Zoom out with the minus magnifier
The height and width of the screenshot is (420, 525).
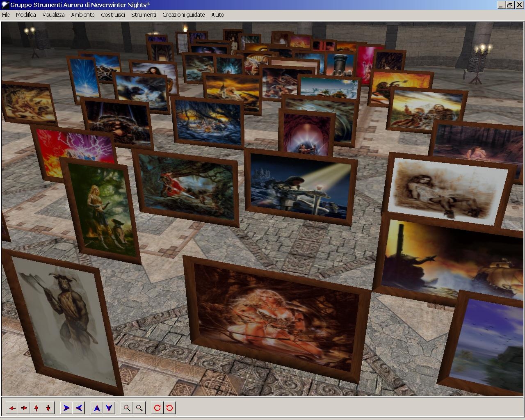point(139,408)
